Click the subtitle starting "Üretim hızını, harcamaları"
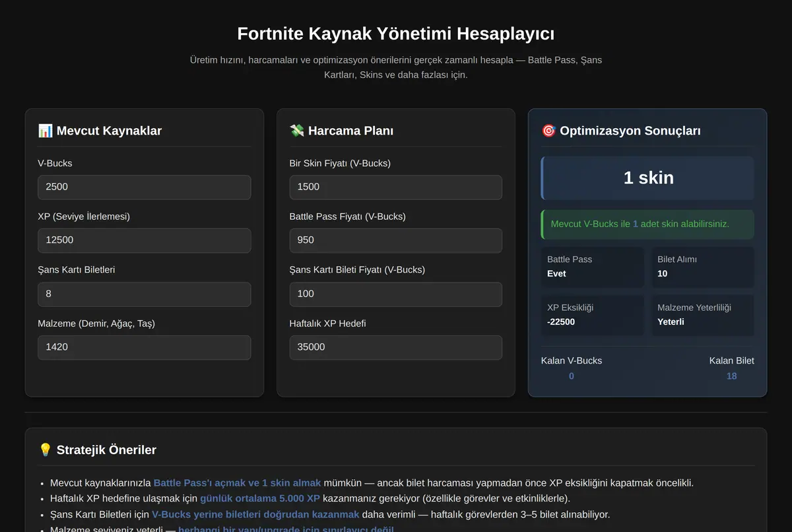The height and width of the screenshot is (532, 792). click(396, 67)
